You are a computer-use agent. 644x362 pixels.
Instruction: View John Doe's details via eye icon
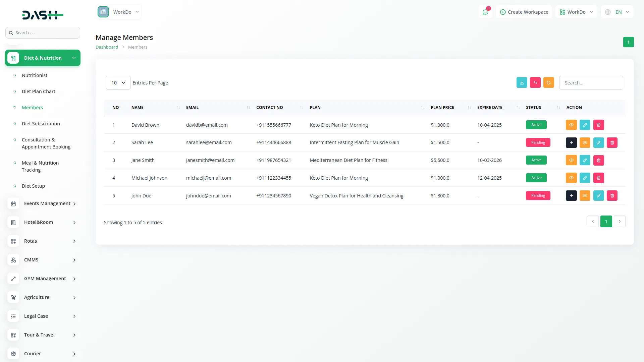(x=585, y=196)
